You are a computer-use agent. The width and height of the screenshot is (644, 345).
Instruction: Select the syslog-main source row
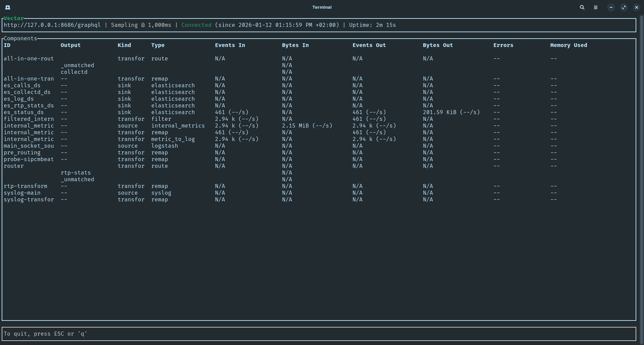[x=22, y=193]
